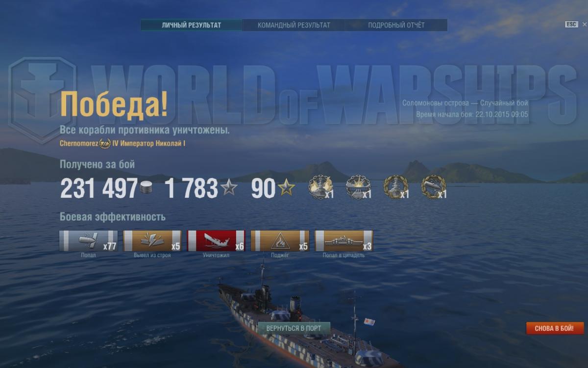Select the Вывел из строя ribbon
This screenshot has width=588, height=368.
coord(152,241)
